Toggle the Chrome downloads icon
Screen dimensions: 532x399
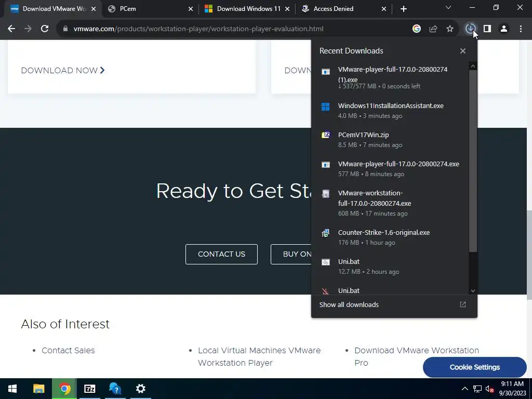pyautogui.click(x=470, y=29)
